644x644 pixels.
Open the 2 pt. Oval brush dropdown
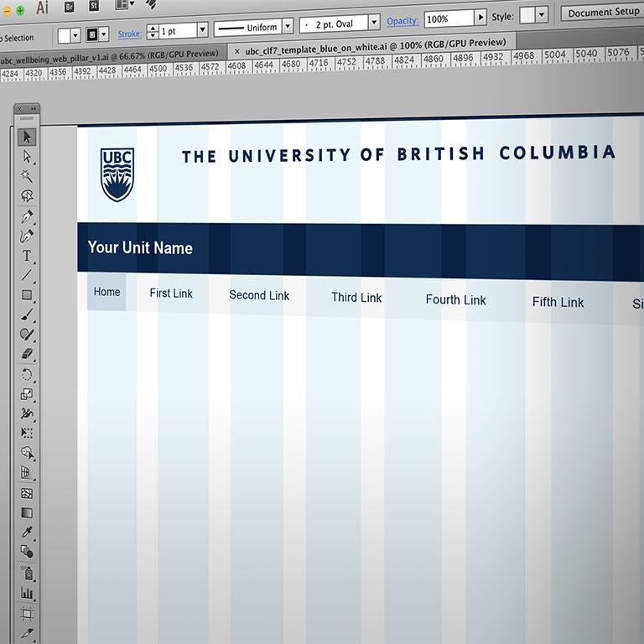374,22
